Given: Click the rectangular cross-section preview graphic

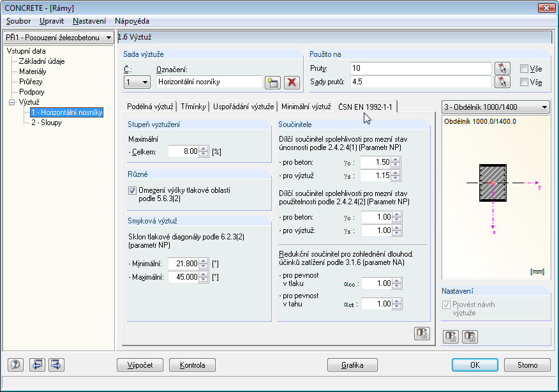Looking at the screenshot, I should click(493, 183).
